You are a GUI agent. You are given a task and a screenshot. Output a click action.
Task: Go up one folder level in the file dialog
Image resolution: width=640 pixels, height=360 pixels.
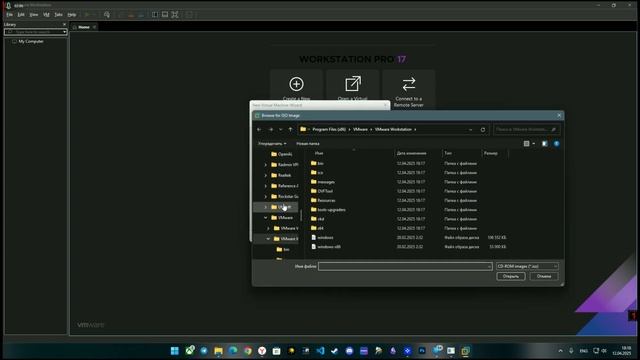coord(290,129)
